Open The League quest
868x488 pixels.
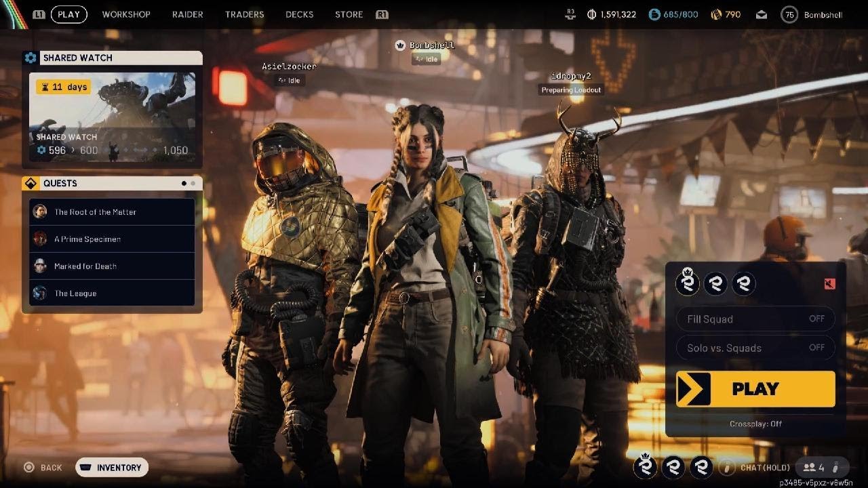point(112,293)
